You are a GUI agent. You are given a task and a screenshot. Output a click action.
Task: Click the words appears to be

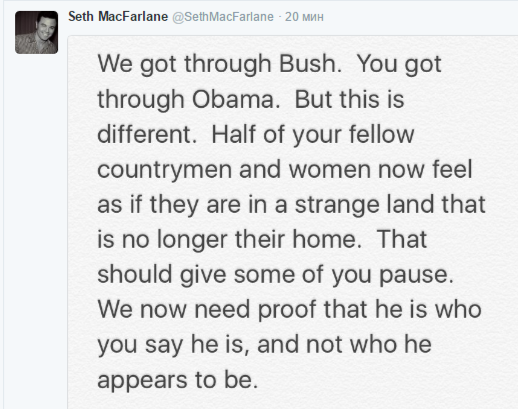coord(178,380)
